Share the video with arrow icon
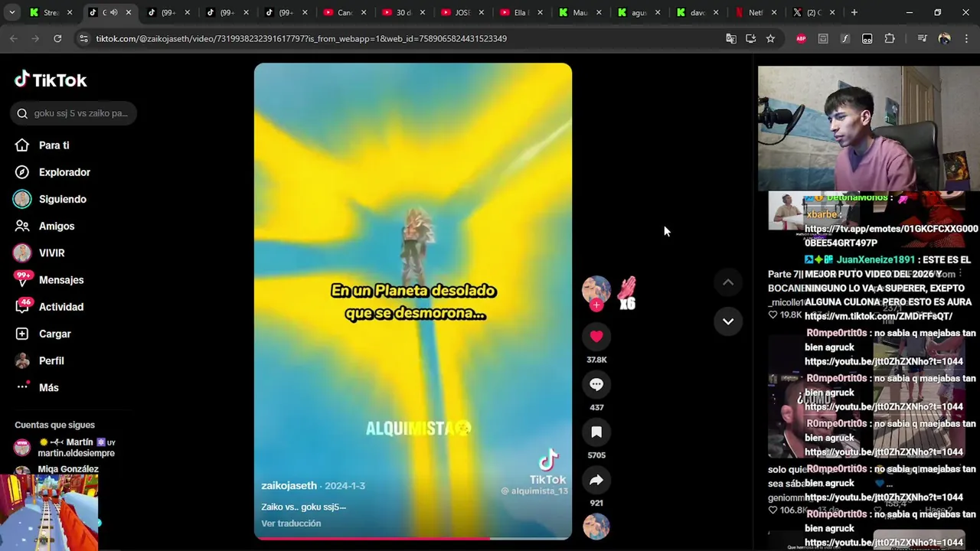The height and width of the screenshot is (551, 980). [596, 481]
